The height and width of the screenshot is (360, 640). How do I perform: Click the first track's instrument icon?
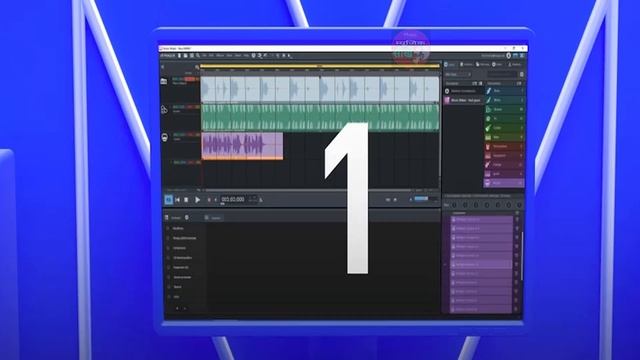(164, 81)
